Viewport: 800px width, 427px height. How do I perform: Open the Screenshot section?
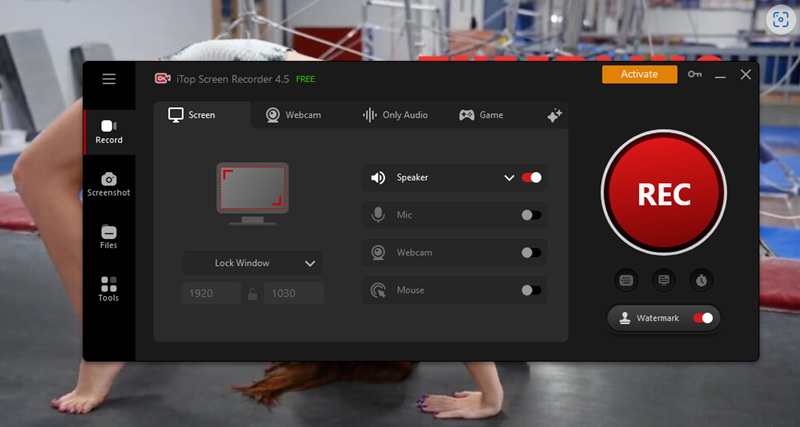[109, 185]
